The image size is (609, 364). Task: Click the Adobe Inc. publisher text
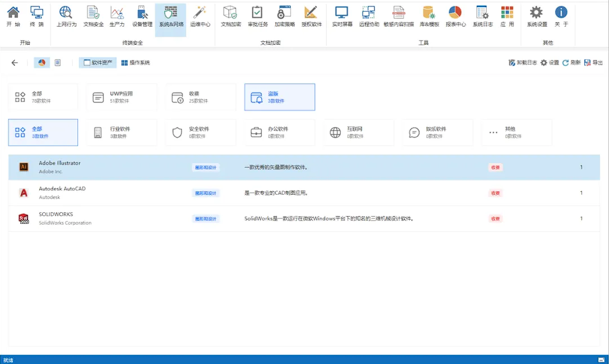point(50,172)
